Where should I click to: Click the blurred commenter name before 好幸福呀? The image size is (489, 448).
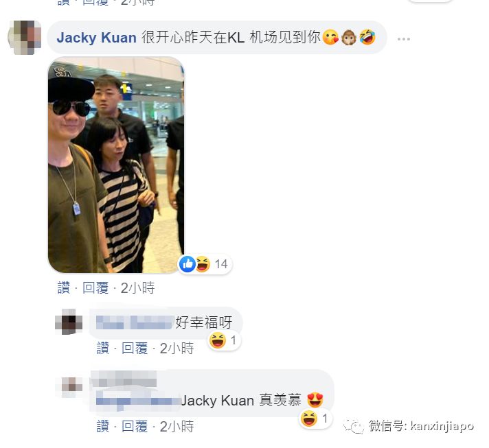pyautogui.click(x=135, y=322)
